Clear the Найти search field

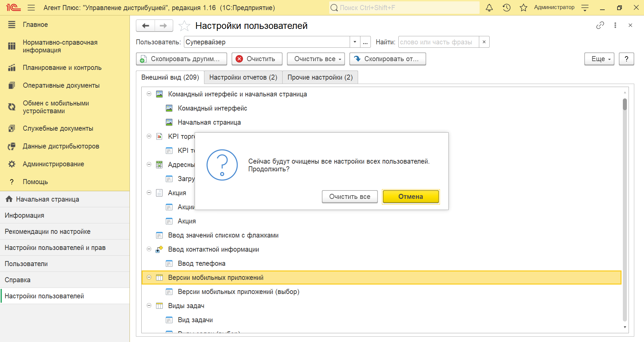point(484,42)
